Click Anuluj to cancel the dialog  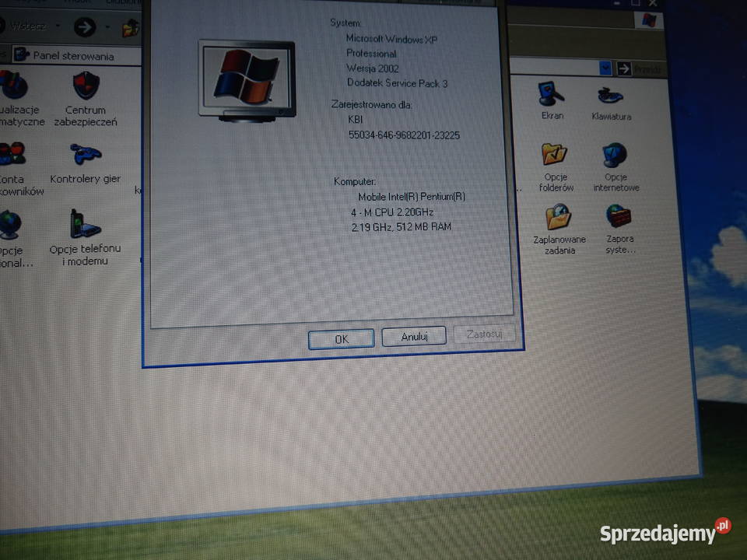click(414, 336)
